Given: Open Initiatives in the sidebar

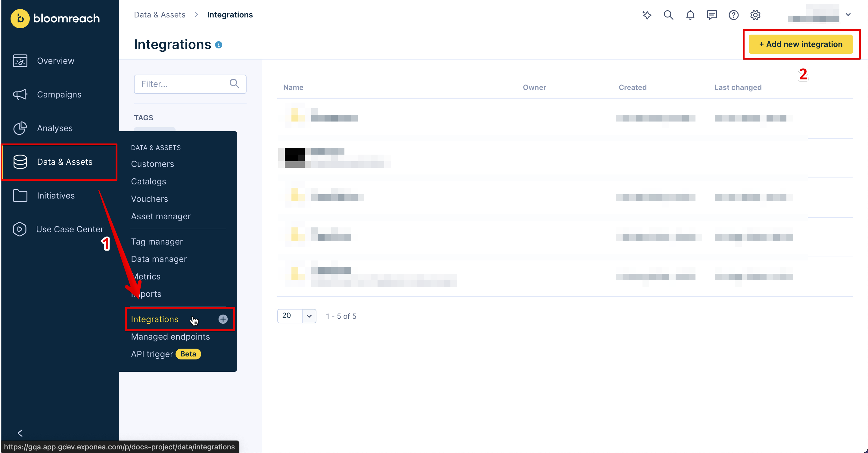Looking at the screenshot, I should (56, 196).
